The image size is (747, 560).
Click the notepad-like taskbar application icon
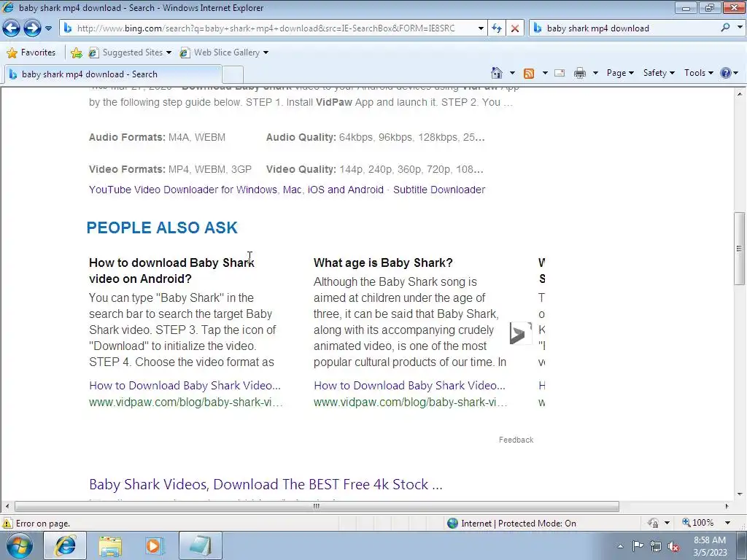point(201,545)
